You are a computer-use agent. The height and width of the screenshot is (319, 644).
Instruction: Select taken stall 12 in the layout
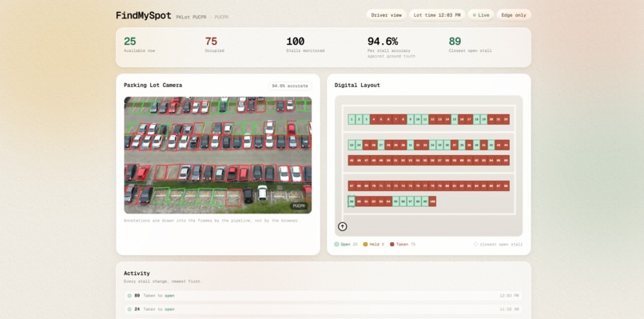tap(432, 119)
